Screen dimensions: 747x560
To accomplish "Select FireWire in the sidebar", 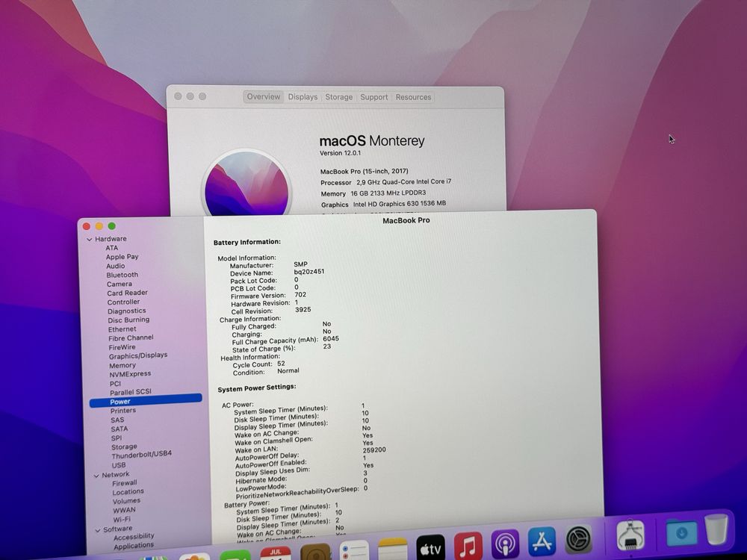I will 122,347.
